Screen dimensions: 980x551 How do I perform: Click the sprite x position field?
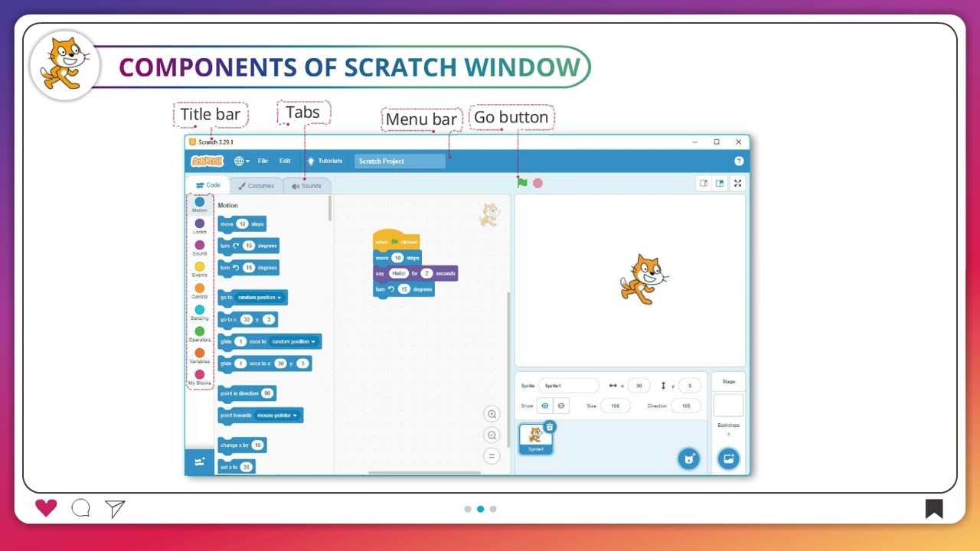pyautogui.click(x=639, y=386)
